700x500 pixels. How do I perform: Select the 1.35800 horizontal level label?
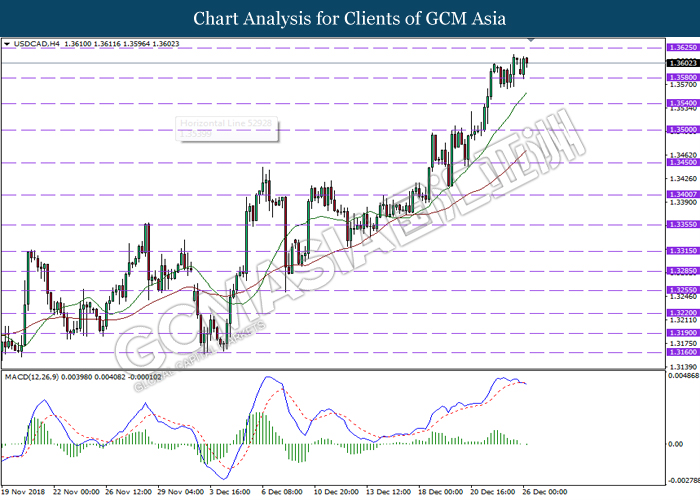tap(683, 78)
